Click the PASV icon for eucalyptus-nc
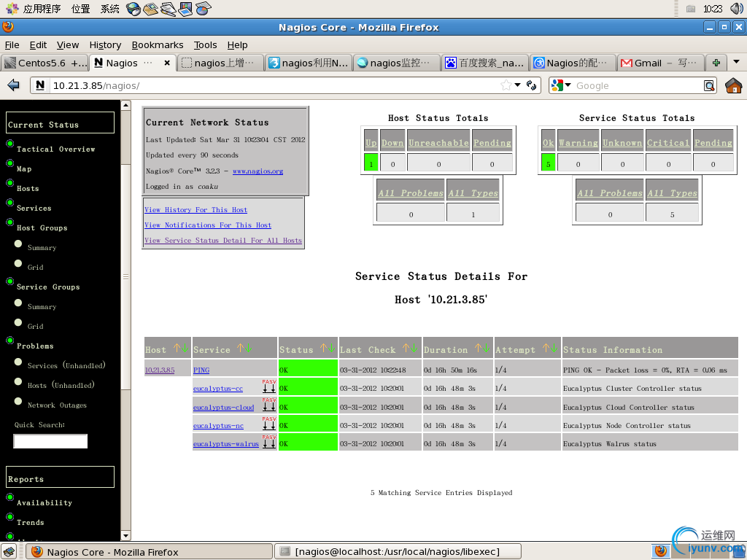 (268, 424)
